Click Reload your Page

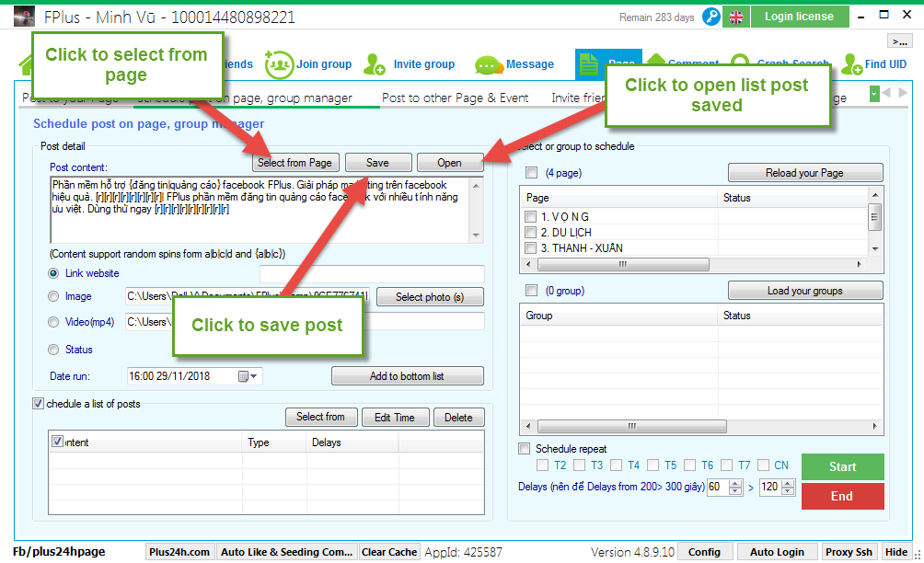(x=805, y=173)
